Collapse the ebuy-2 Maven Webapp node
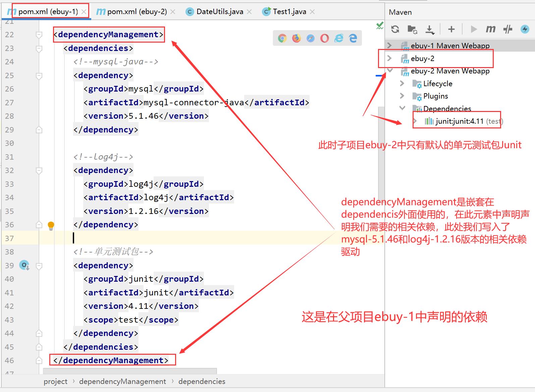This screenshot has height=392, width=535. 389,70
